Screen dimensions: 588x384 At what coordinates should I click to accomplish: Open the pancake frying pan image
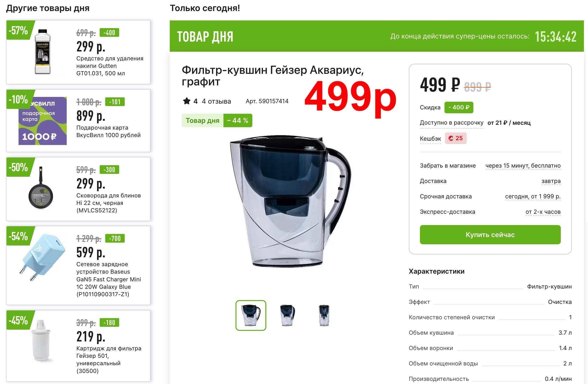pos(41,188)
